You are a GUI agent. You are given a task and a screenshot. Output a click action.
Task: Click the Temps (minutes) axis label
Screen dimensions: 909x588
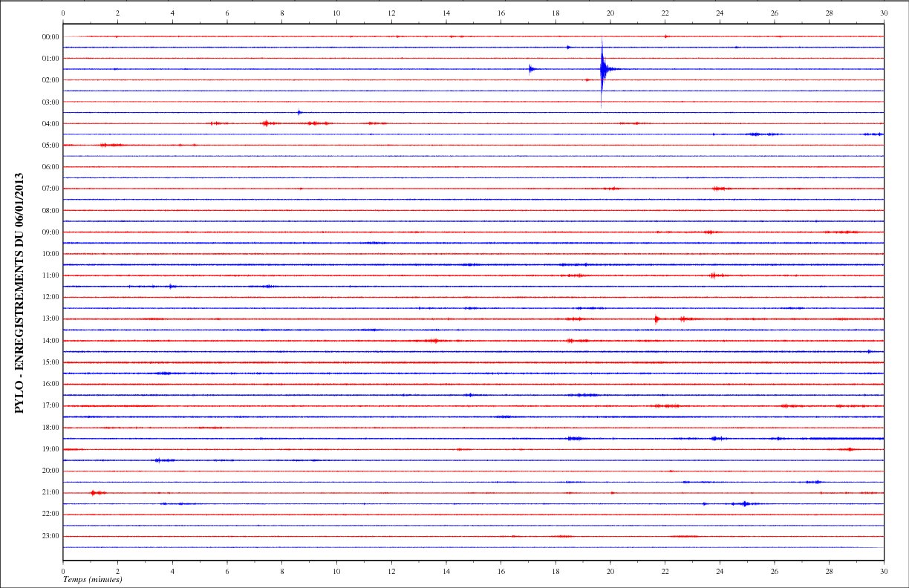pos(93,579)
